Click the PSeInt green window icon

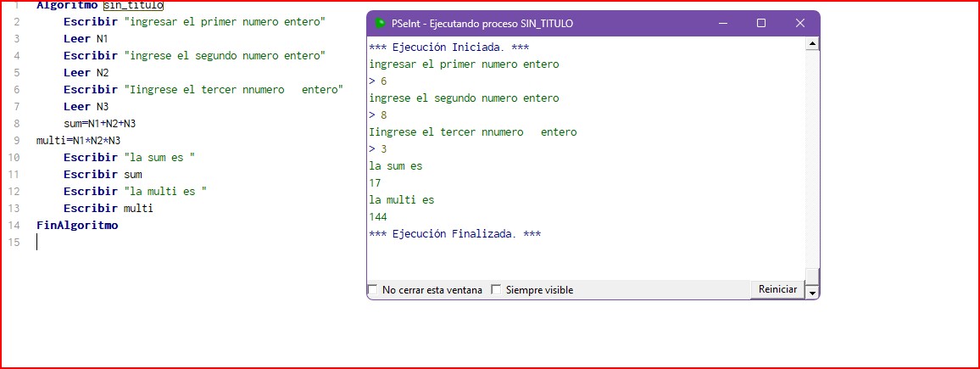click(x=381, y=24)
